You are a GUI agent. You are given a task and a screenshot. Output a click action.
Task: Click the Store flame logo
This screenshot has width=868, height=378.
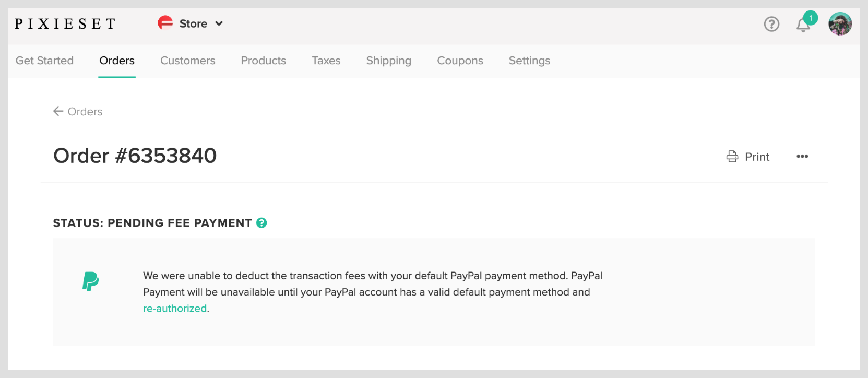pyautogui.click(x=164, y=23)
